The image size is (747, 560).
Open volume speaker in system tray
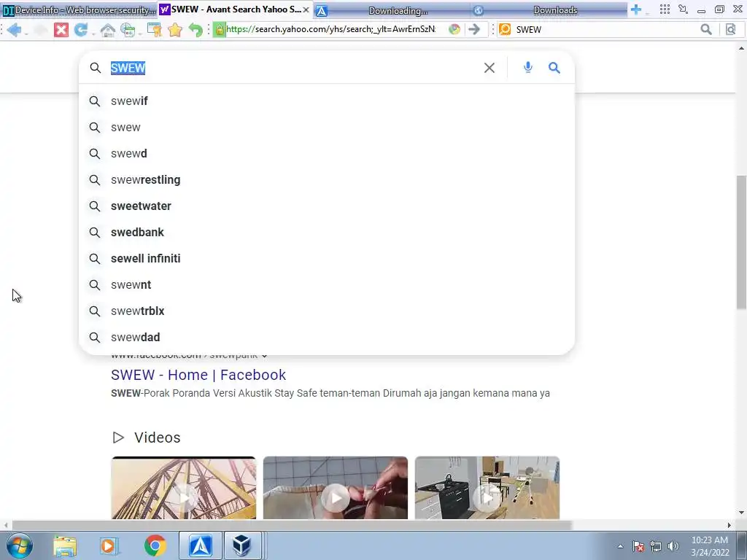tap(673, 546)
